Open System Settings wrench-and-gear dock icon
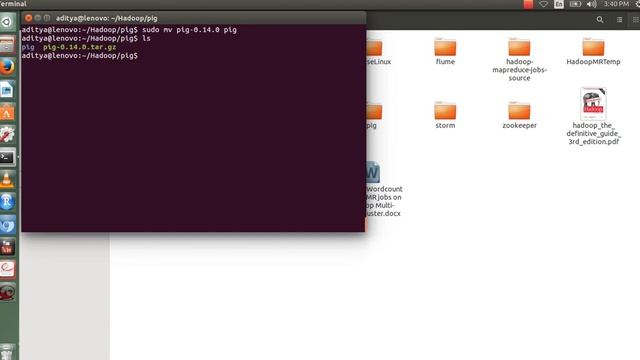 7,134
